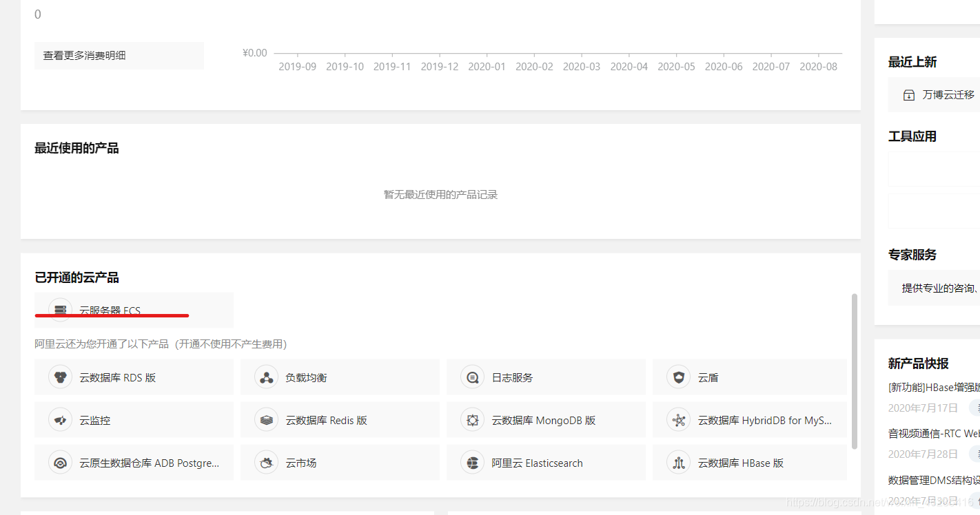980x515 pixels.
Task: Open the 阿里云 Elasticsearch icon
Action: (x=472, y=463)
